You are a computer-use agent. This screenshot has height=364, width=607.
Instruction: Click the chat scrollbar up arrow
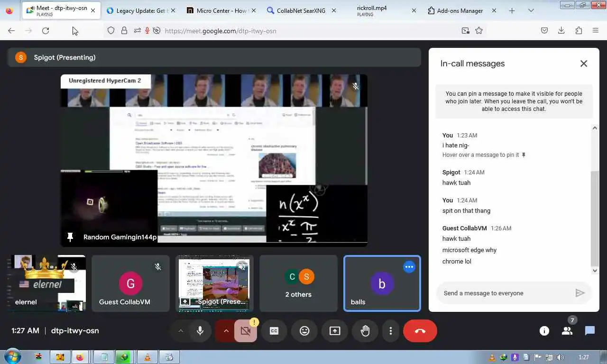[x=595, y=128]
